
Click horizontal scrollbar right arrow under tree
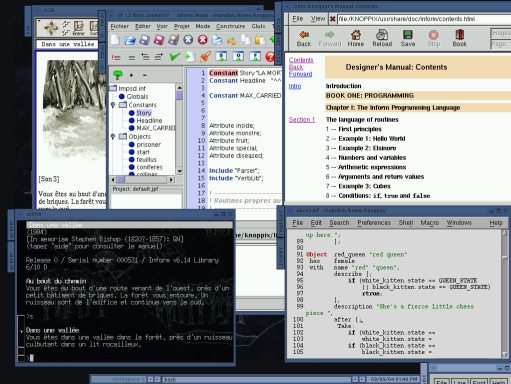[171, 180]
